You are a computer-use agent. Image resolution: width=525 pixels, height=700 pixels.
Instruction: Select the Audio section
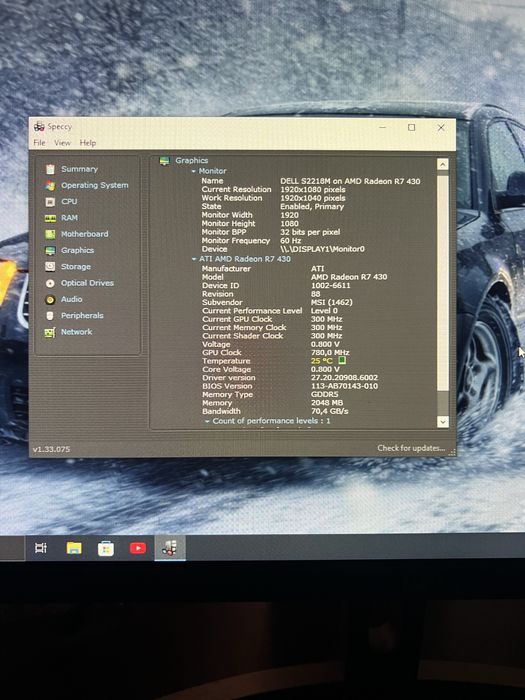pos(71,299)
